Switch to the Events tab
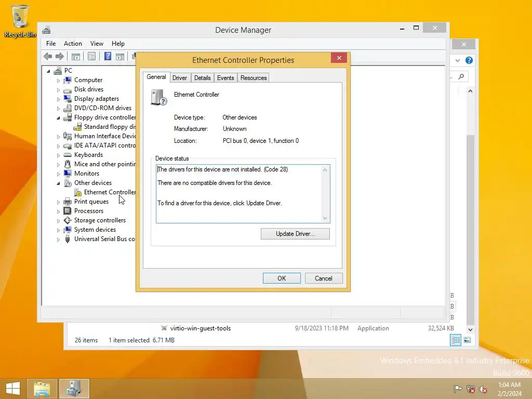The image size is (532, 399). (225, 78)
